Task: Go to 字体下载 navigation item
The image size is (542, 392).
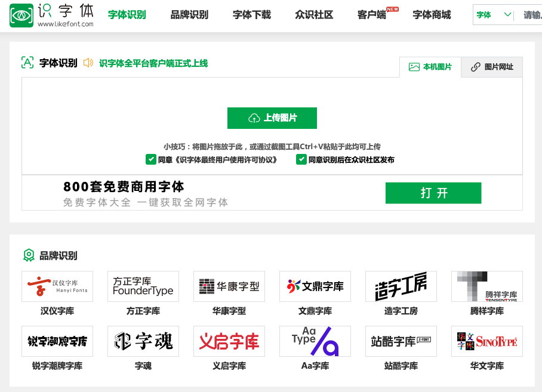Action: click(252, 15)
